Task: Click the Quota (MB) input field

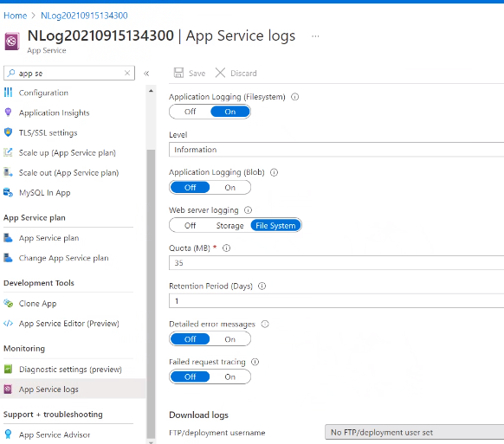Action: coord(336,263)
